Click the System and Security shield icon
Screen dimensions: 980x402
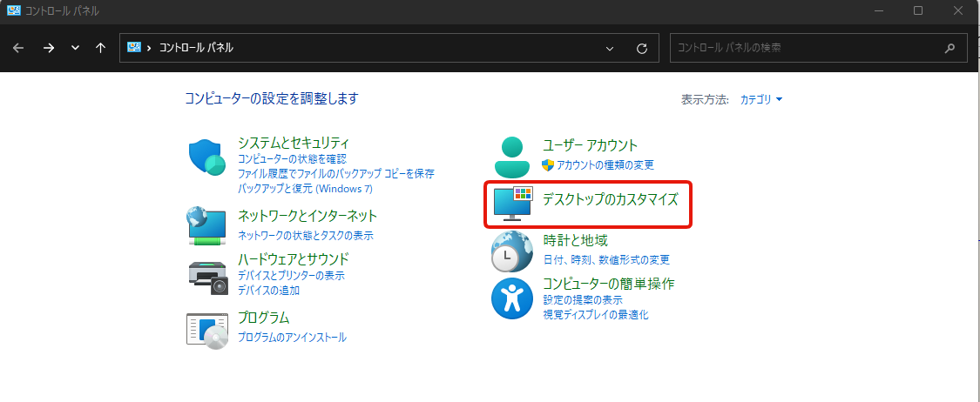coord(207,157)
